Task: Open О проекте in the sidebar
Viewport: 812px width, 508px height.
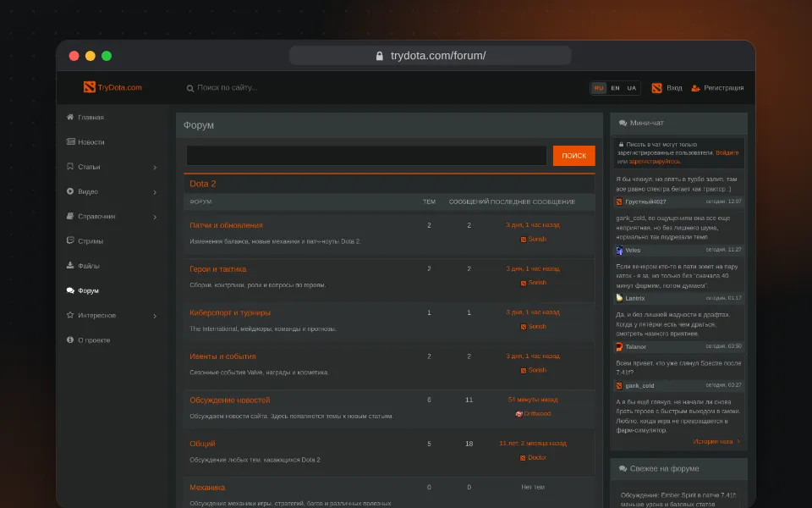Action: click(x=94, y=340)
